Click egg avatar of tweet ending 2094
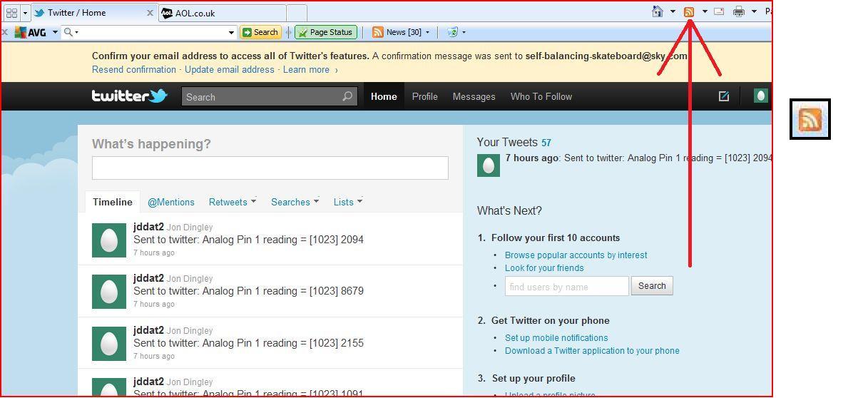This screenshot has width=868, height=398. pos(109,240)
